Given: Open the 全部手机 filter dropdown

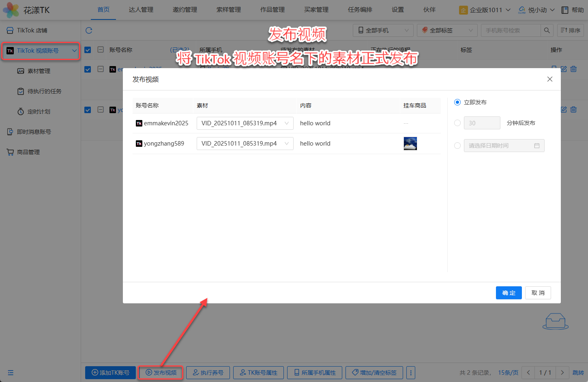Looking at the screenshot, I should point(383,30).
